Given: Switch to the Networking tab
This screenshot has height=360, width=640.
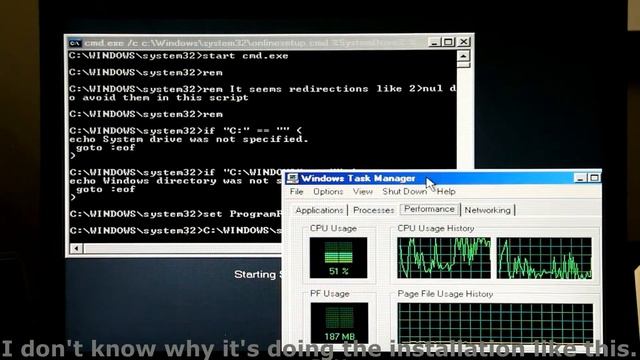Looking at the screenshot, I should tap(487, 210).
